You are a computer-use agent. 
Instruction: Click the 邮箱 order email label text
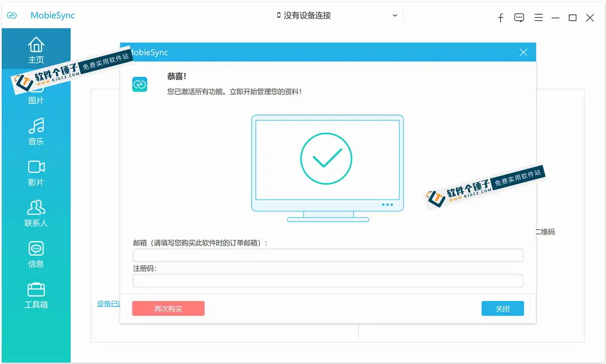click(x=200, y=243)
